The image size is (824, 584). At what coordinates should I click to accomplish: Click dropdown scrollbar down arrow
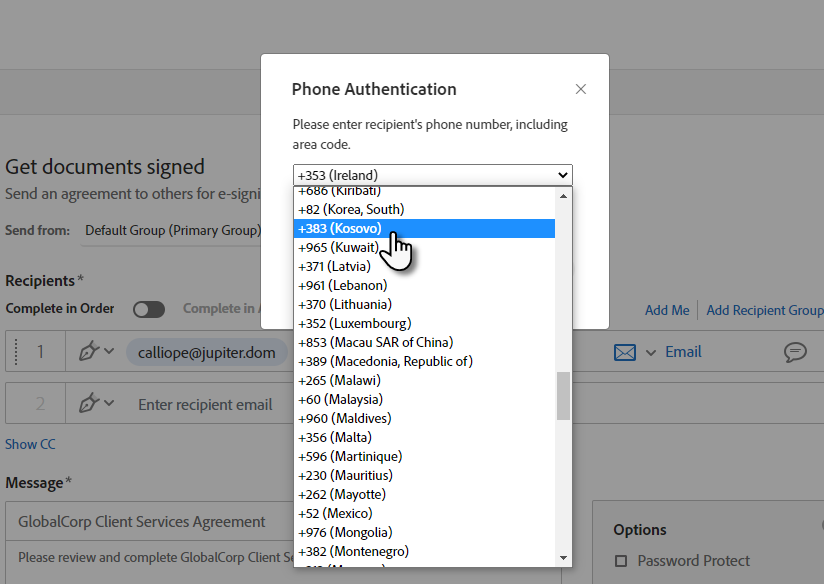(564, 557)
